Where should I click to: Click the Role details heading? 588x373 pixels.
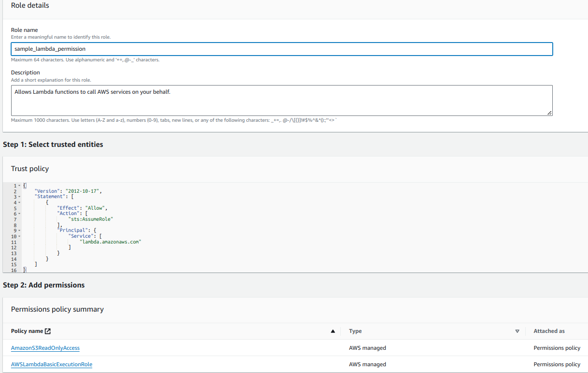[30, 5]
